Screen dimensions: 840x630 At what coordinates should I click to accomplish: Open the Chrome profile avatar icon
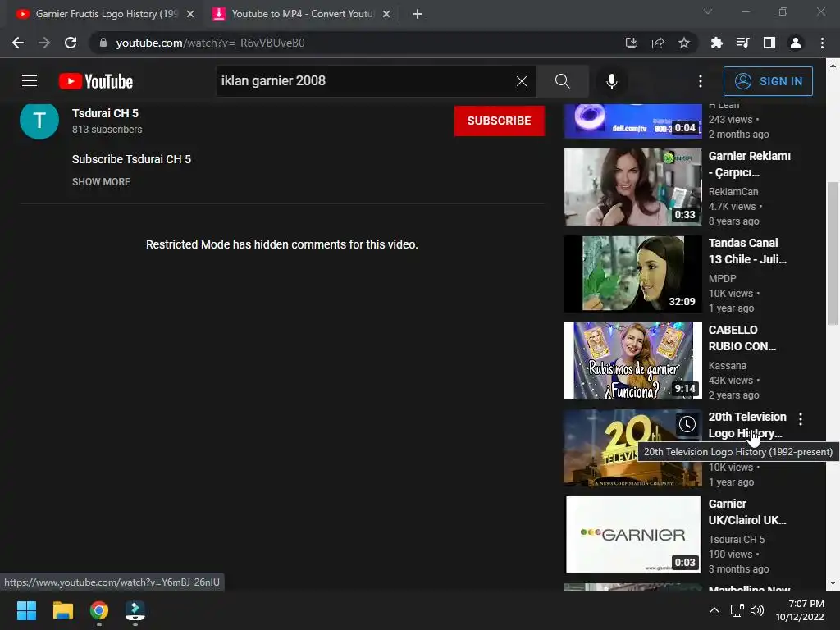(x=796, y=43)
